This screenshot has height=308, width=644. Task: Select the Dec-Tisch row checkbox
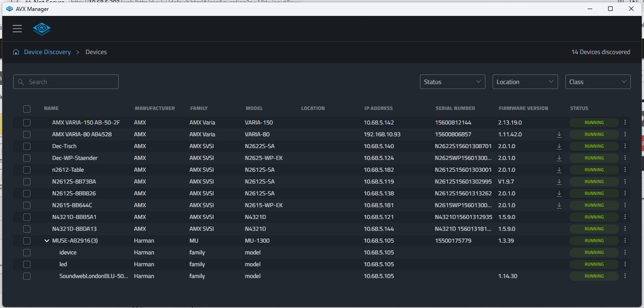(x=27, y=146)
